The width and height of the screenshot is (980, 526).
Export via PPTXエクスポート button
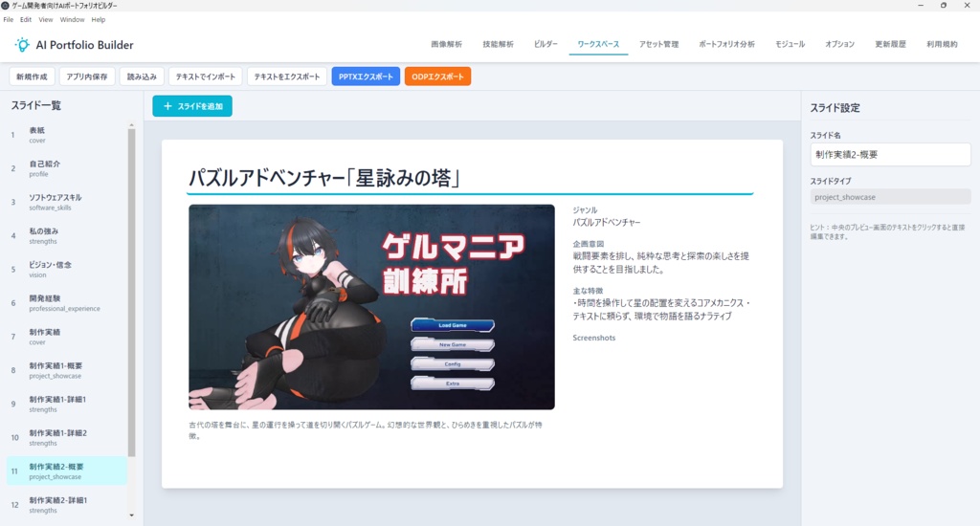(366, 77)
